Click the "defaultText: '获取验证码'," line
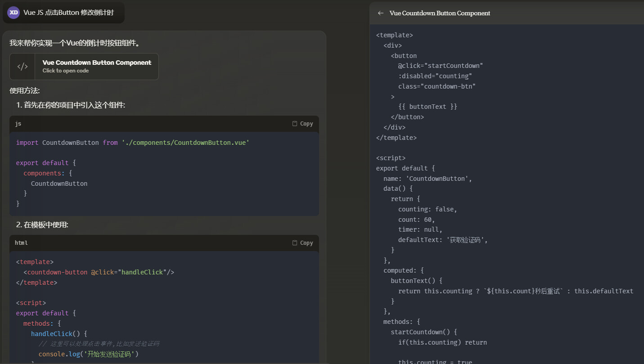Viewport: 644px width, 364px height. pos(443,240)
